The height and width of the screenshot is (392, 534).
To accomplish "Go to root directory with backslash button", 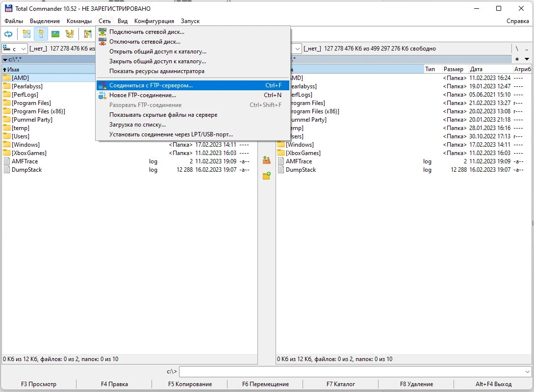I will 517,49.
